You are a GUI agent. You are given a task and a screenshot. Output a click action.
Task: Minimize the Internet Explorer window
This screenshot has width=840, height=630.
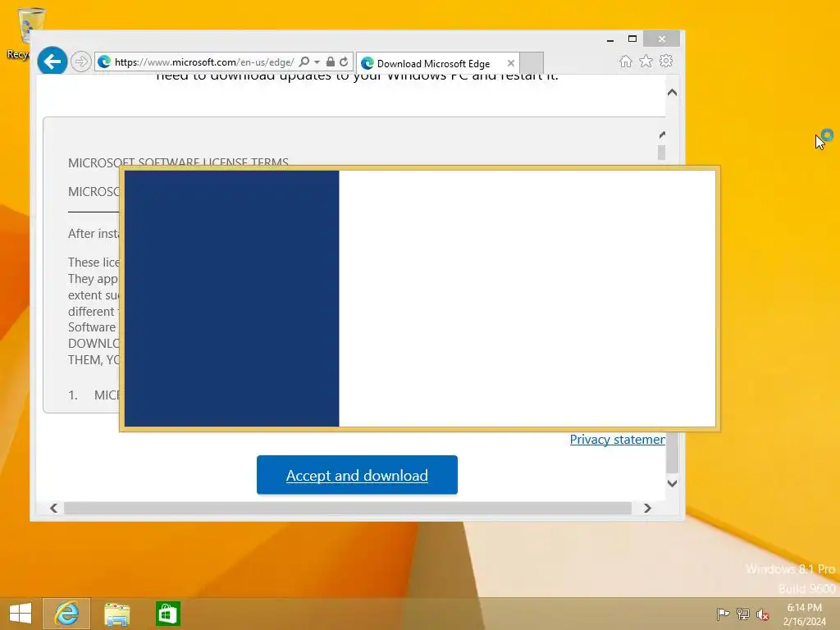point(610,39)
